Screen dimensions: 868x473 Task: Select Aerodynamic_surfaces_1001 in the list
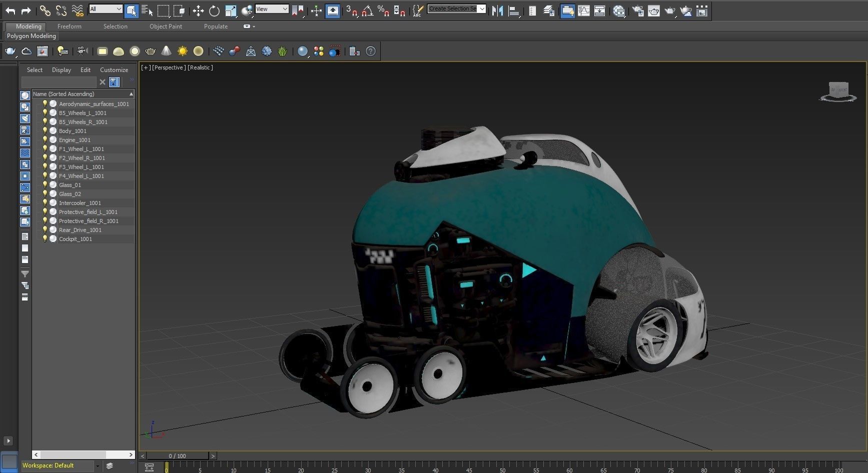coord(94,104)
